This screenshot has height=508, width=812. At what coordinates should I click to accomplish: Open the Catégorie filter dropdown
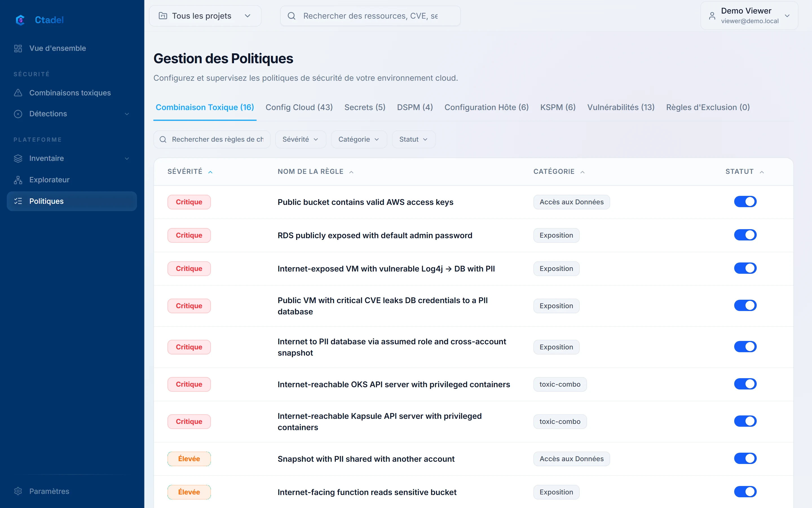(359, 139)
